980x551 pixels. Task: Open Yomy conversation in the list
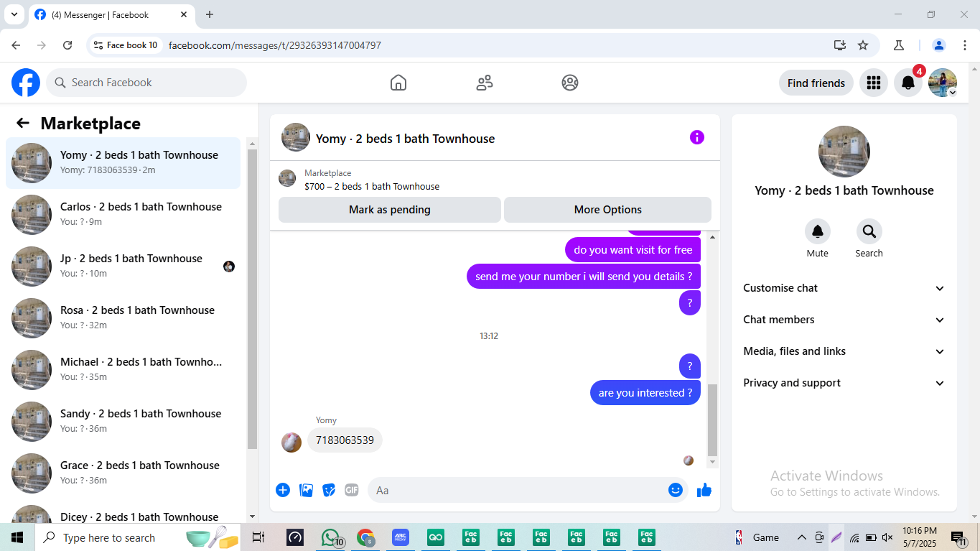123,163
